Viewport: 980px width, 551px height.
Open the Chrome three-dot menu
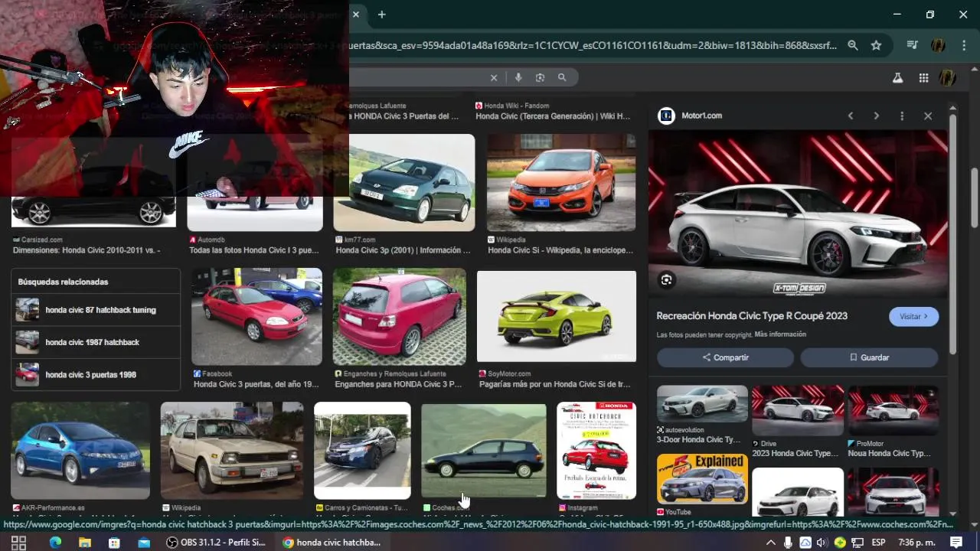[x=963, y=46]
